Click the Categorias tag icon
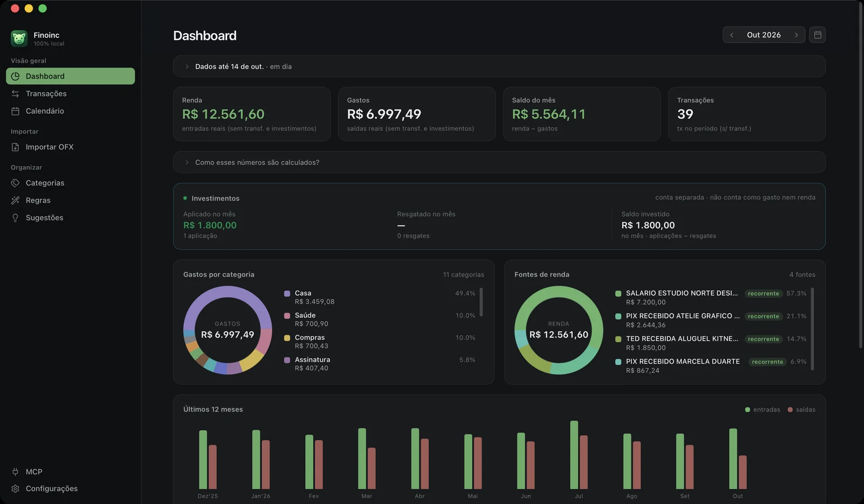Screen dimensions: 864x504 tap(15, 183)
